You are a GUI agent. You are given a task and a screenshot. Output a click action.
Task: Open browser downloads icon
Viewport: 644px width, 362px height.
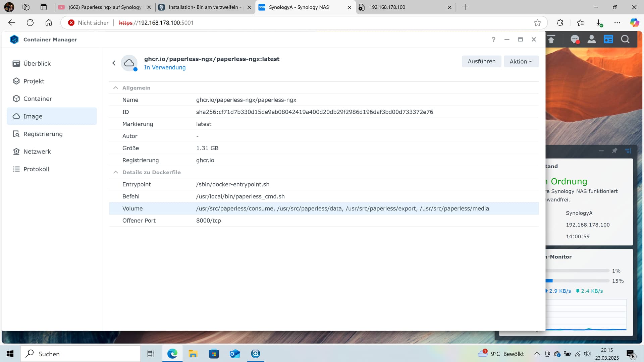tap(599, 23)
